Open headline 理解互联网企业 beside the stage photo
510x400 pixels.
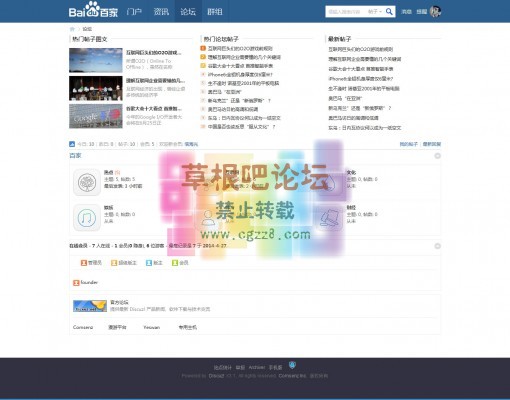(155, 81)
